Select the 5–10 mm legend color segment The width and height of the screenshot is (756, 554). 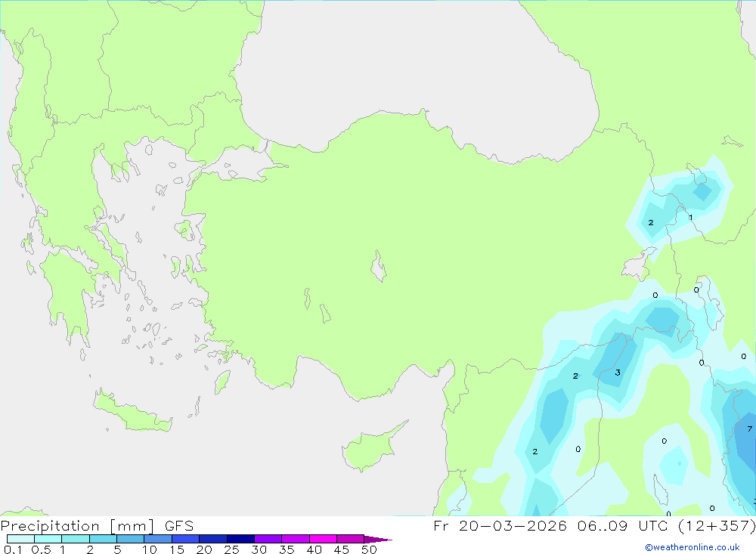click(x=131, y=539)
